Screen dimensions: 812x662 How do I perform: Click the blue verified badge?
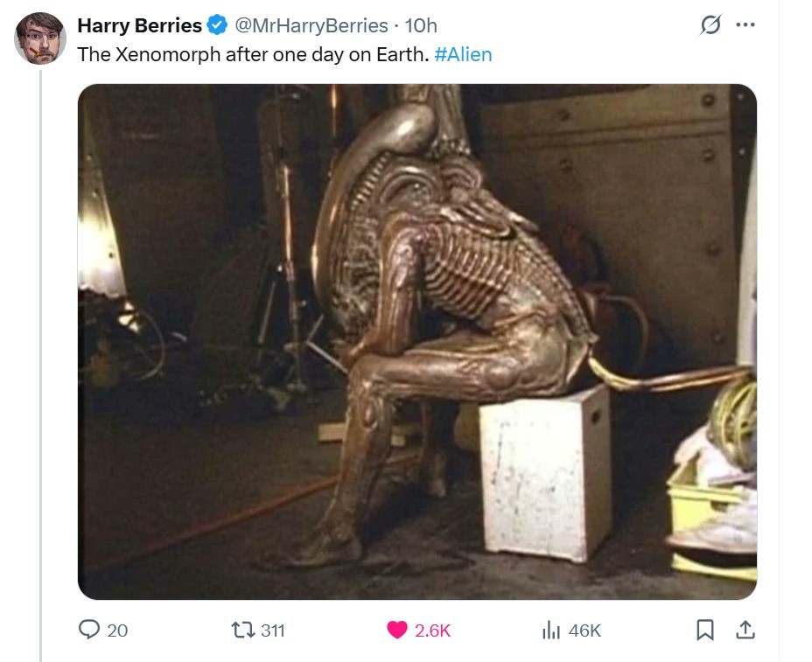tap(218, 24)
